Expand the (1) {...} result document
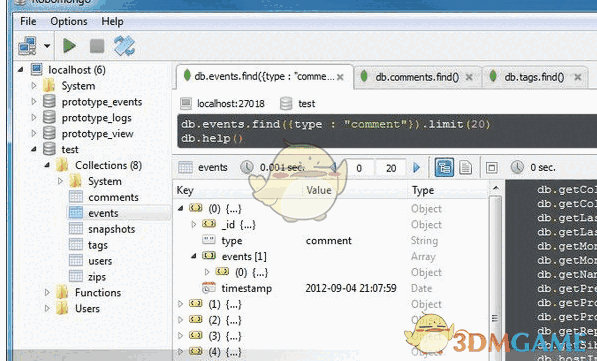Screen dimensions: 597x361 [180, 304]
